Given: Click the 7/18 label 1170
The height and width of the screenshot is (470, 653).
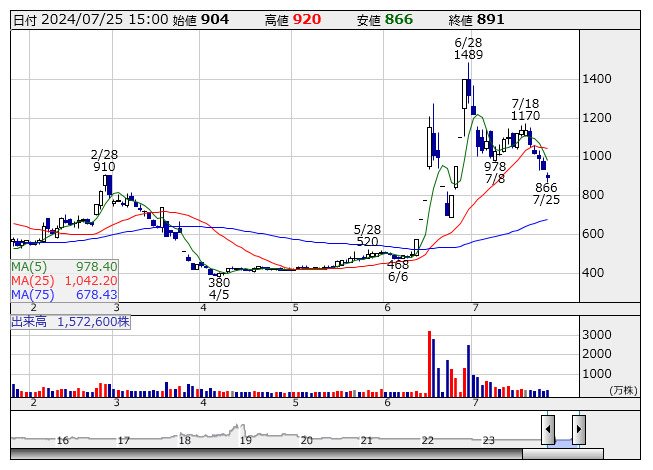Looking at the screenshot, I should (x=525, y=116).
